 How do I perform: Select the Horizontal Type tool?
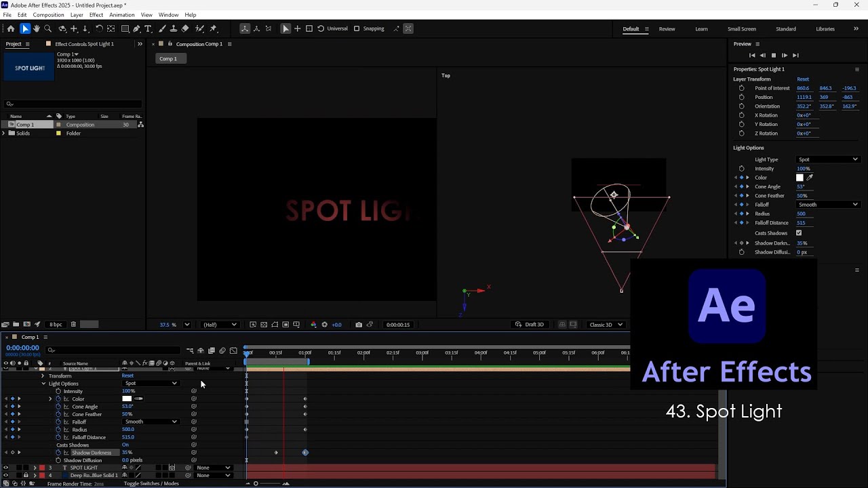point(149,28)
